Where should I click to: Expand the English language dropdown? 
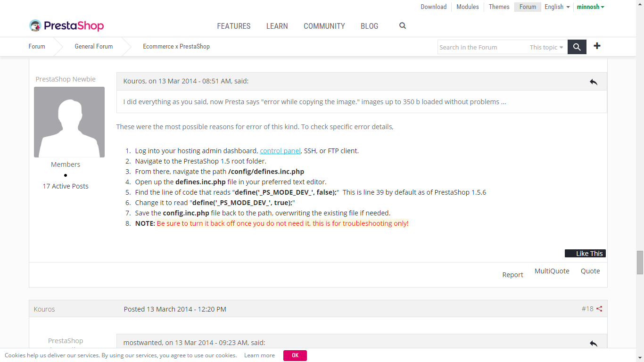point(557,7)
